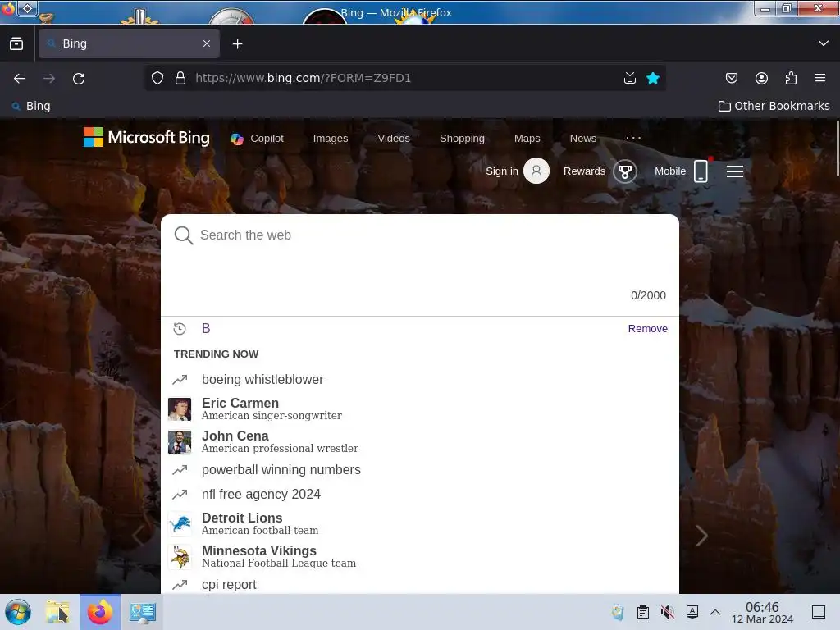Expand the three-dots more navigation menu
The width and height of the screenshot is (840, 630).
point(633,138)
